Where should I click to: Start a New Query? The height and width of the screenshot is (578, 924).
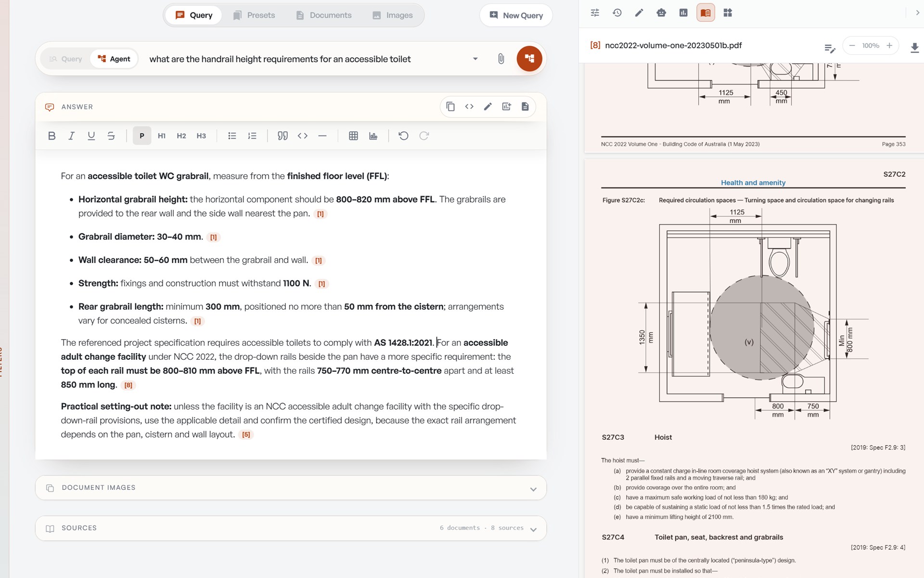click(x=516, y=15)
